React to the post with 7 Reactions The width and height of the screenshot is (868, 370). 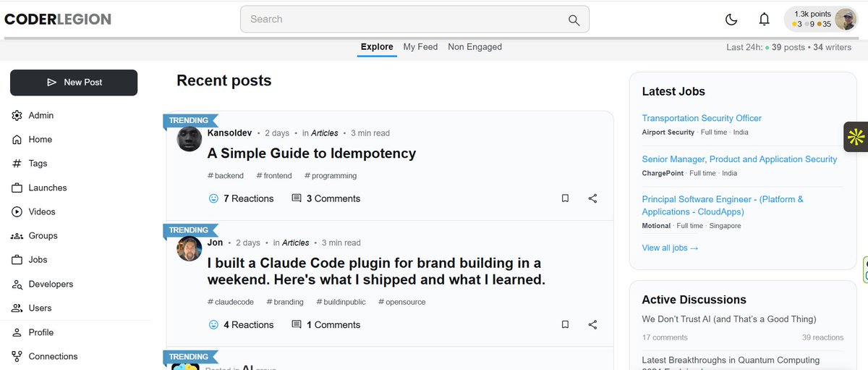point(213,198)
